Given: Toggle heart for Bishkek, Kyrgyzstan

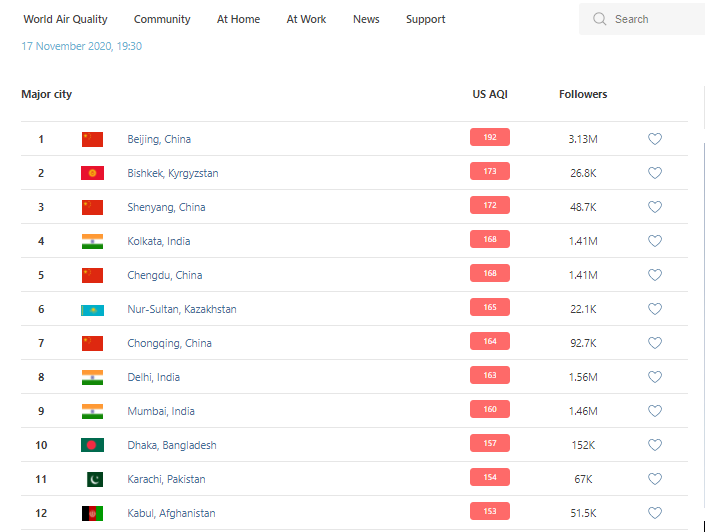Looking at the screenshot, I should [x=655, y=173].
